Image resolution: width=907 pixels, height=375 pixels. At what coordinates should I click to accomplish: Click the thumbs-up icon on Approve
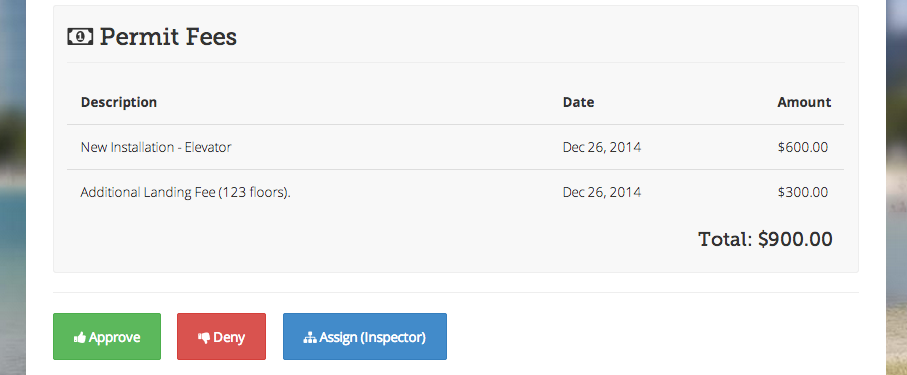pyautogui.click(x=80, y=337)
